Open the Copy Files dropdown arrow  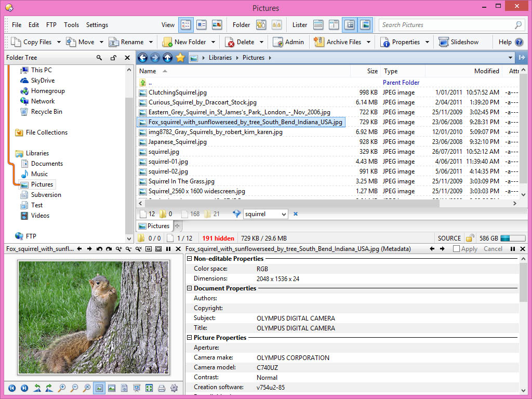tap(59, 42)
